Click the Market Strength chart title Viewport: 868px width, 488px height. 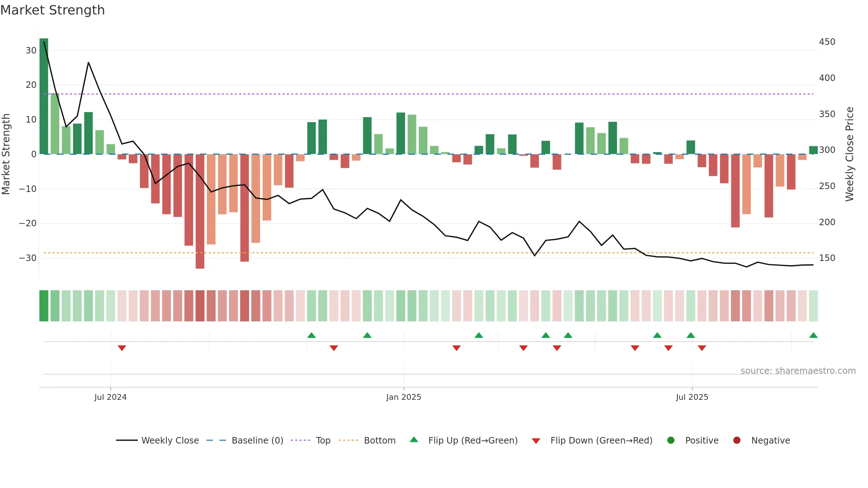pyautogui.click(x=52, y=10)
